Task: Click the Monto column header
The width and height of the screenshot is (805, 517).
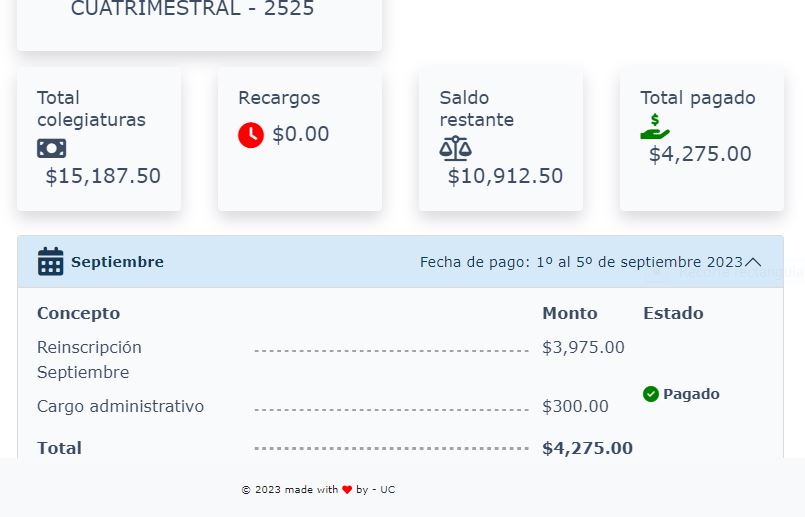Action: point(570,313)
